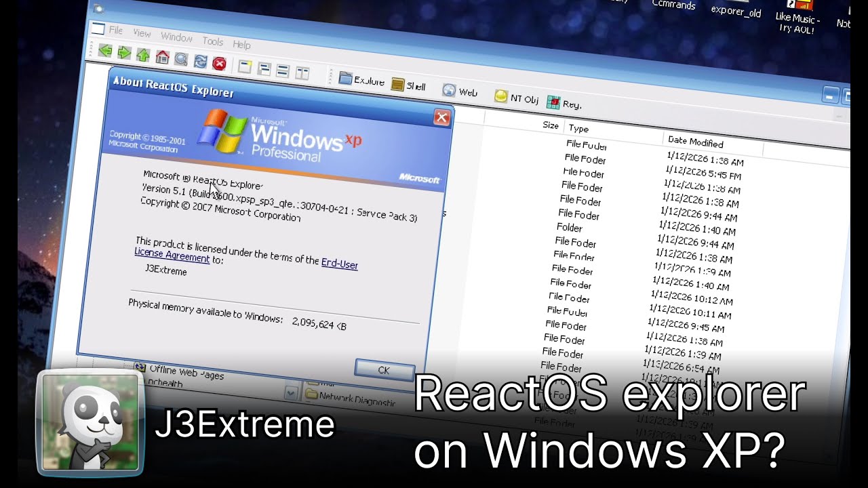
Task: Open the Like Music - Try AOL! desktop icon
Action: 797,16
